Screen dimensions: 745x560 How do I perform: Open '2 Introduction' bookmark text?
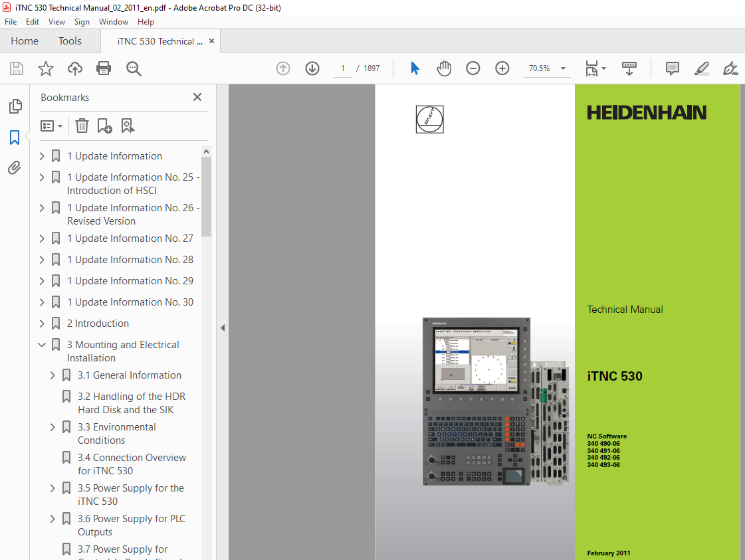pyautogui.click(x=98, y=324)
